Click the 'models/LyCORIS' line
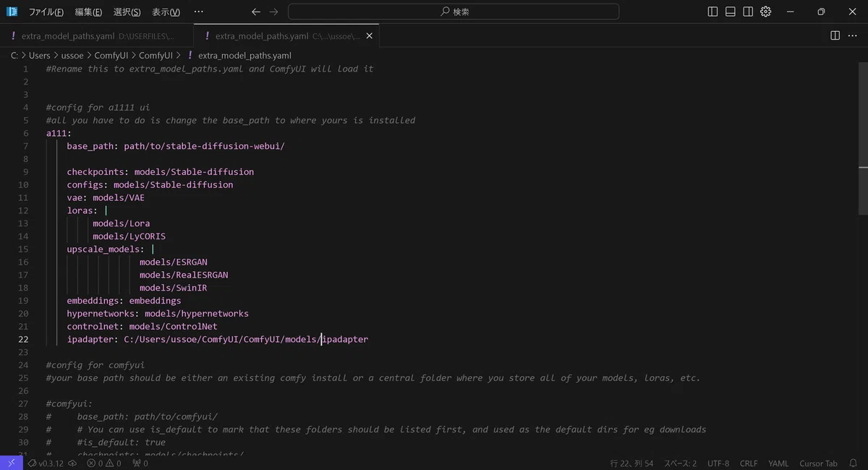Viewport: 868px width, 470px height. click(x=129, y=236)
